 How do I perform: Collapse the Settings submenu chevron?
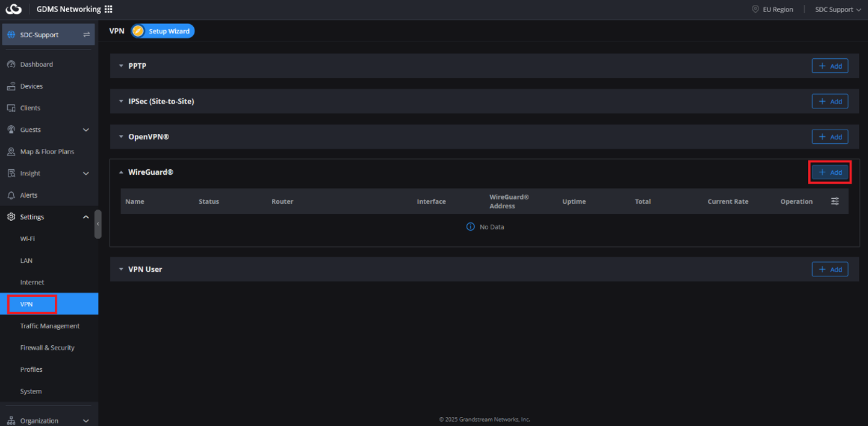(85, 217)
